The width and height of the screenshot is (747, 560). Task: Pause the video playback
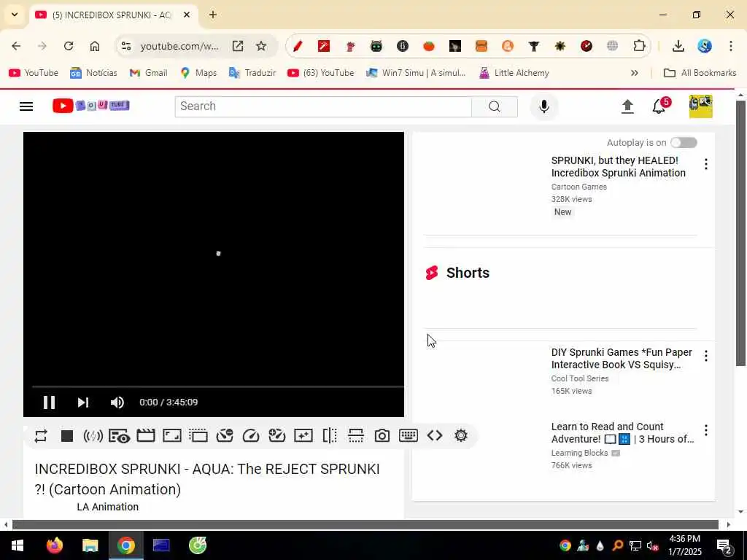pos(49,402)
